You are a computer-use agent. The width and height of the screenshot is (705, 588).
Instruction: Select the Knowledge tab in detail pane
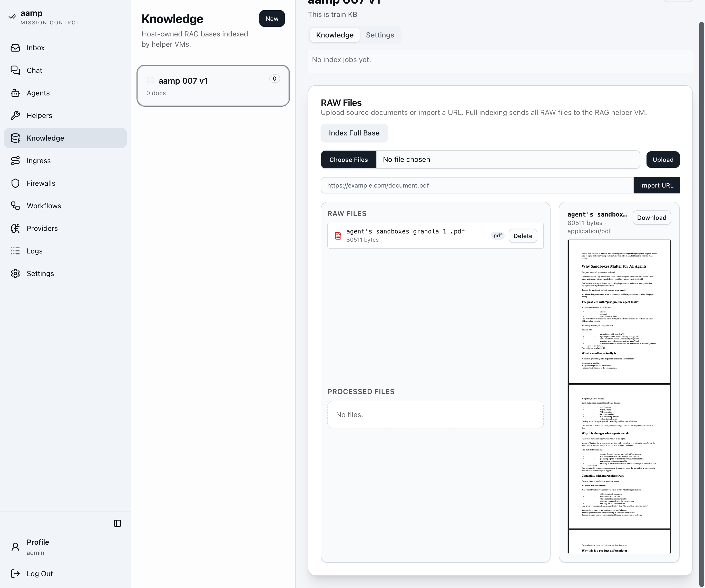(335, 35)
